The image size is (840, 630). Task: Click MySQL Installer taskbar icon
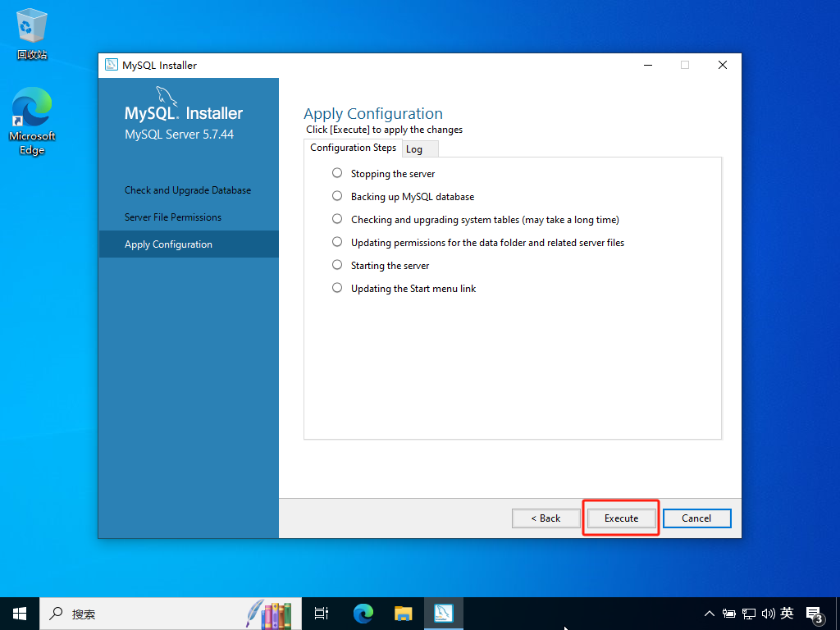444,613
